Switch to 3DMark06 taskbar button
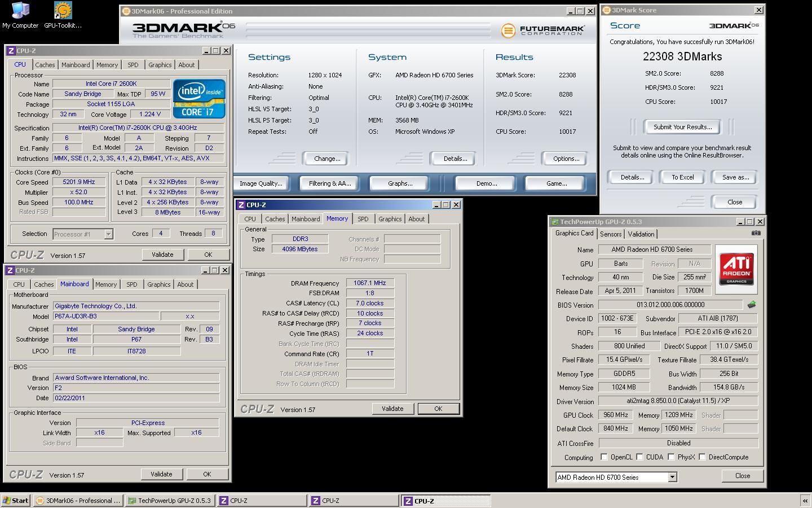812x508 pixels. [x=78, y=501]
